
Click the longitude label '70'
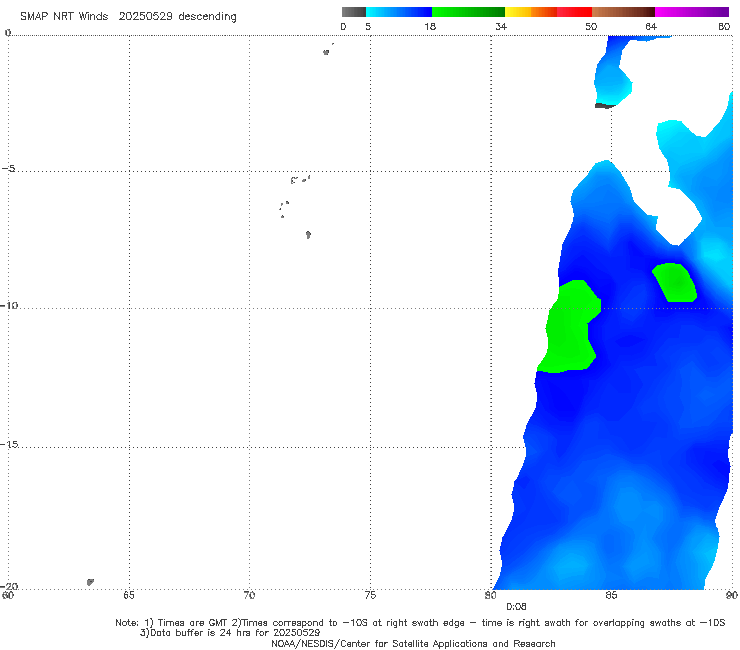pos(249,595)
